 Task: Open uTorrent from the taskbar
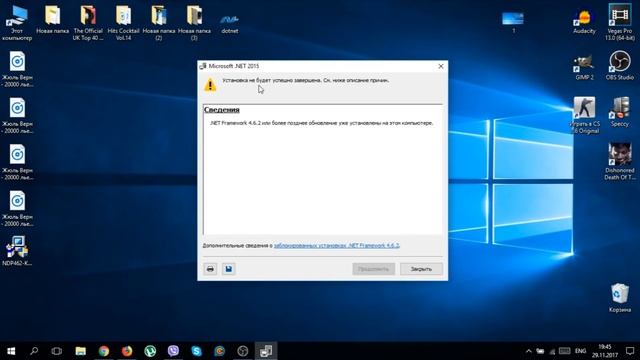[x=150, y=351]
